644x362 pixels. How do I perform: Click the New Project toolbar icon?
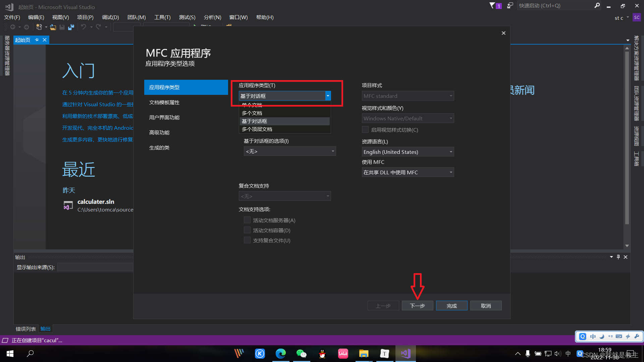pos(39,27)
